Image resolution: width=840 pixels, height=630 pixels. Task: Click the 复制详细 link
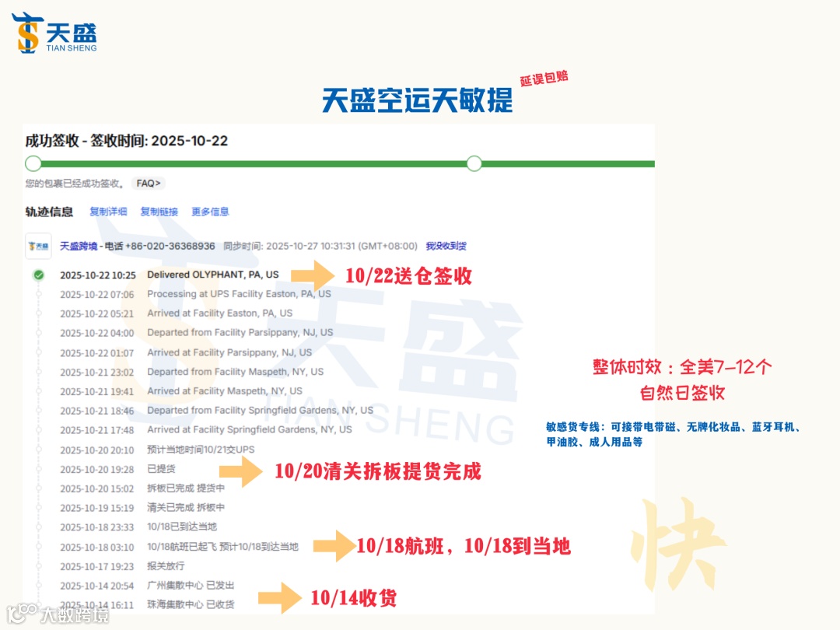coord(108,212)
